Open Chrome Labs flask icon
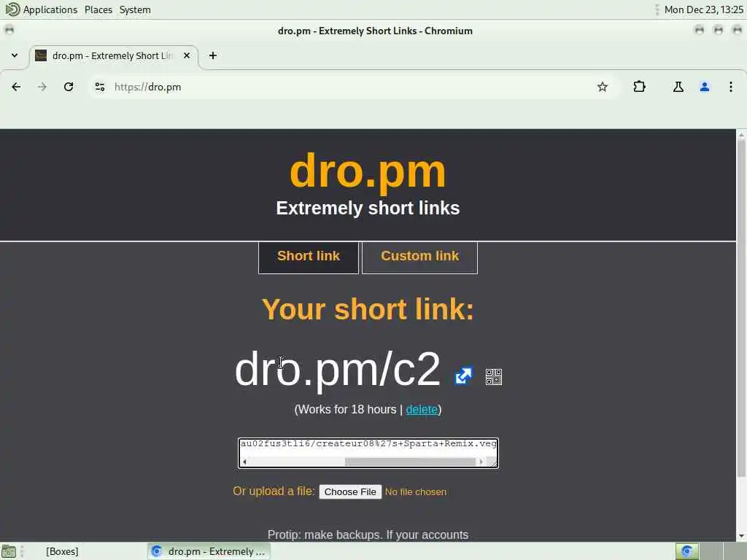The height and width of the screenshot is (560, 747). [678, 87]
